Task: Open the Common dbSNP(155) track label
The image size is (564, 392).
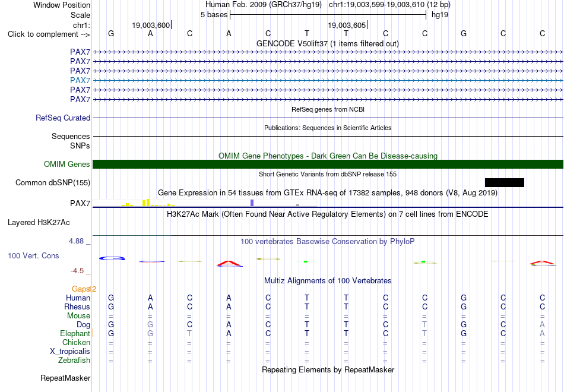Action: (x=53, y=182)
